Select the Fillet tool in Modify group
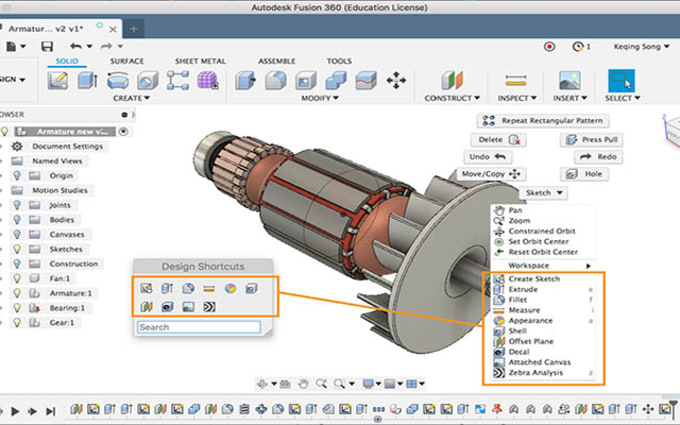The height and width of the screenshot is (425, 680). tap(276, 80)
